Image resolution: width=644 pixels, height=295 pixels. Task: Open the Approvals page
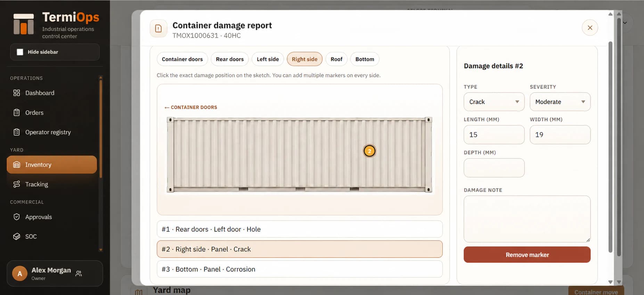click(52, 217)
